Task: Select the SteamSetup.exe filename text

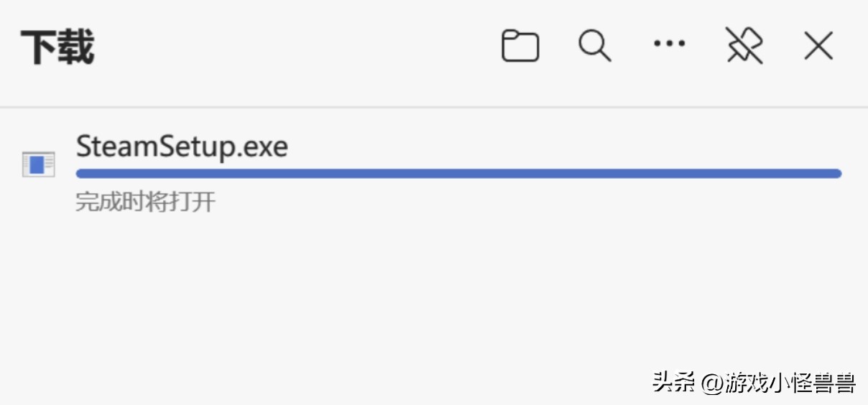Action: 182,147
